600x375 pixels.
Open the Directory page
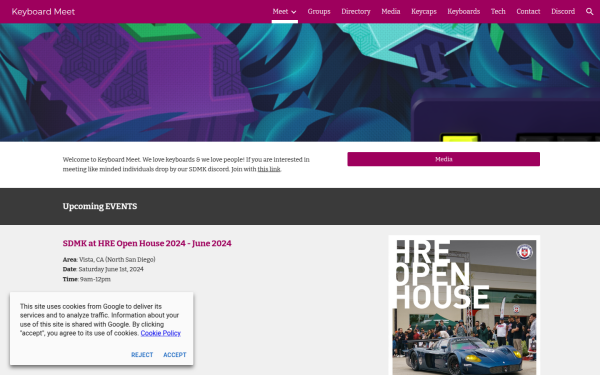[356, 11]
